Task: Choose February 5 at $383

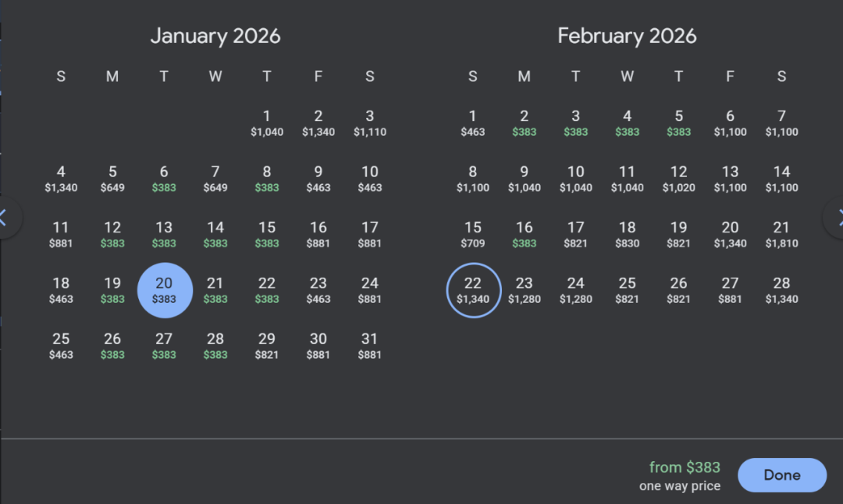Action: tap(679, 123)
